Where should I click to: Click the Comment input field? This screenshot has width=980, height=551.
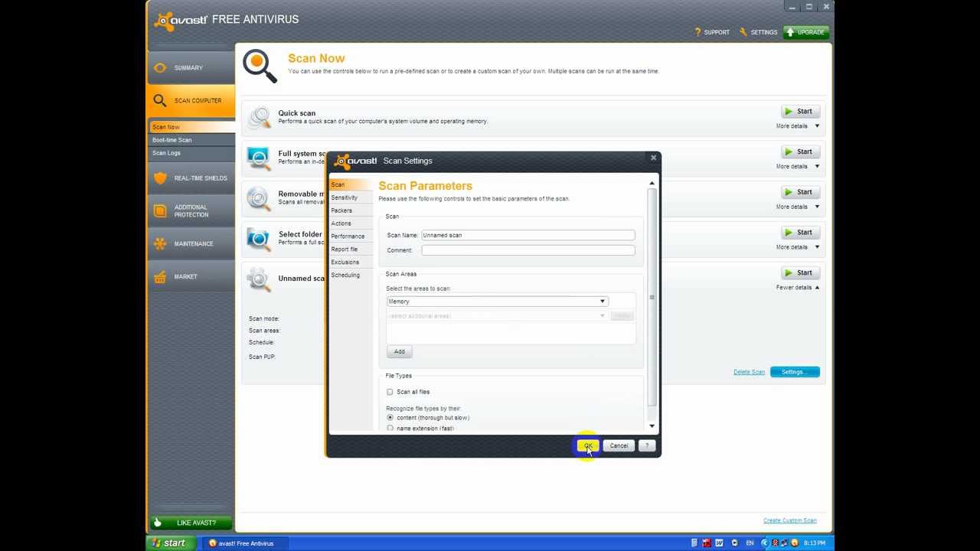[x=528, y=250]
